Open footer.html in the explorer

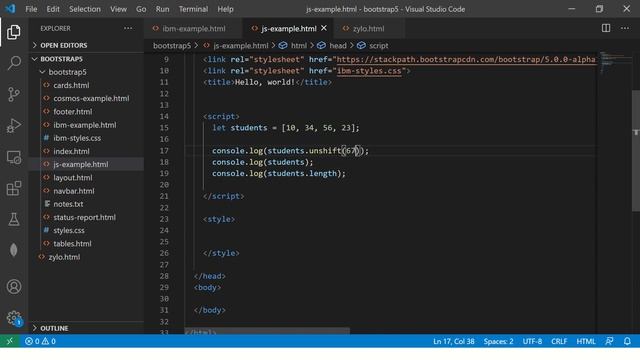(x=73, y=111)
